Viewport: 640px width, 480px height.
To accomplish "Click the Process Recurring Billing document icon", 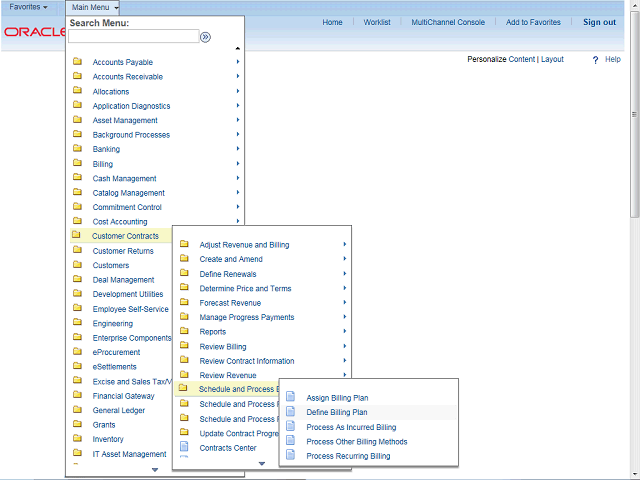I will pos(291,456).
